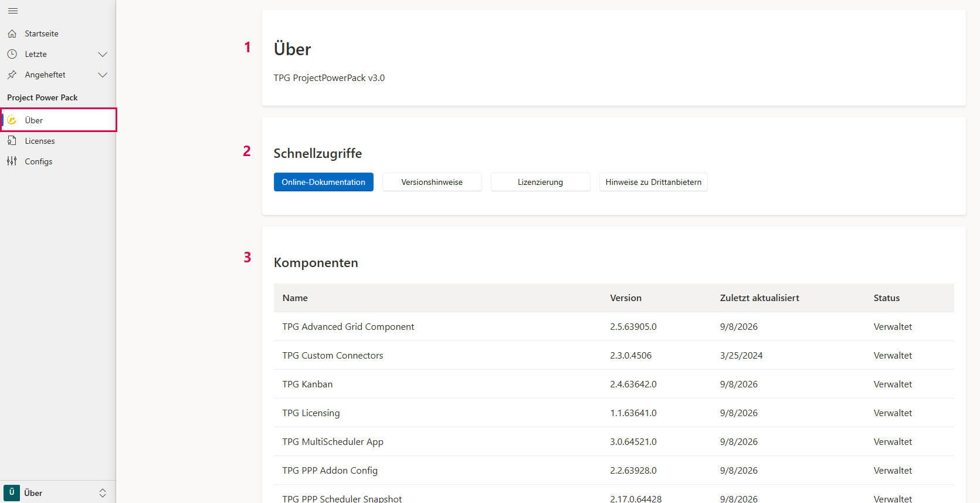
Task: Click the Ü area badge icon
Action: coord(12,493)
